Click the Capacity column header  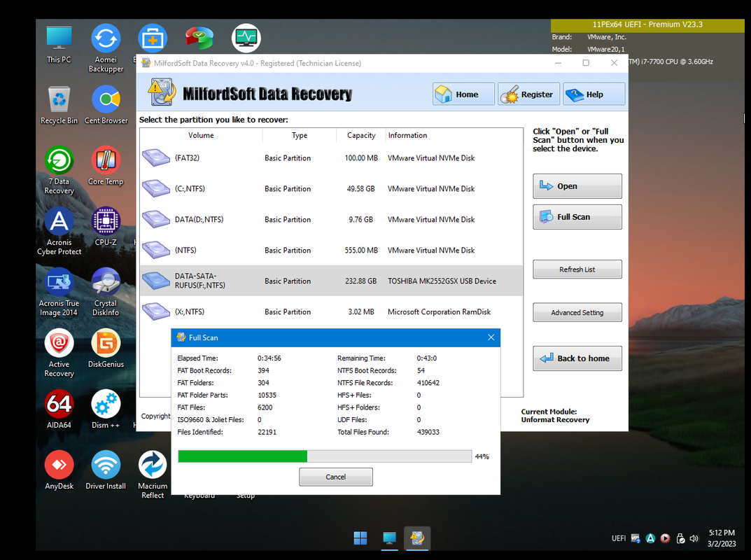[361, 135]
